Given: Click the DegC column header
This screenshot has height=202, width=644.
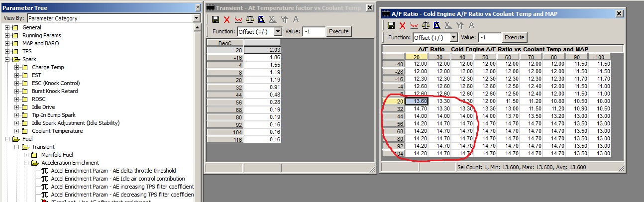Looking at the screenshot, I should pos(225,43).
